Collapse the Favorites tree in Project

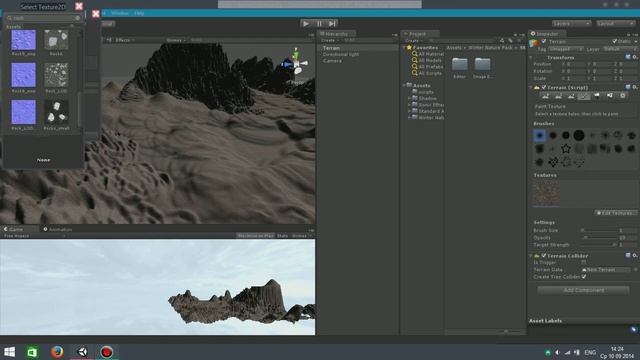[x=404, y=48]
